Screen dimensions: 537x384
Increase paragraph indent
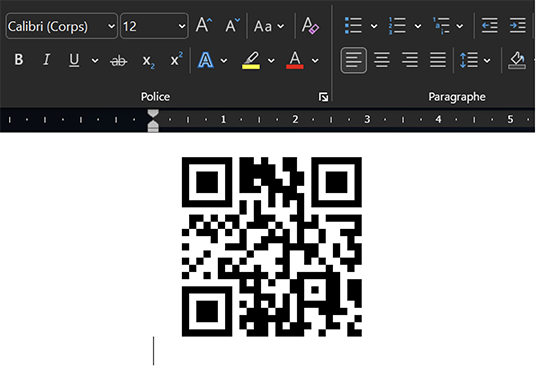[x=517, y=26]
